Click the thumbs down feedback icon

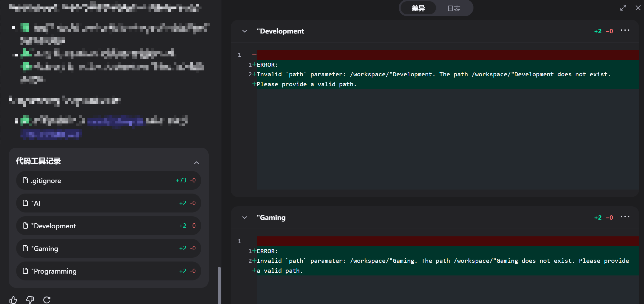[30, 300]
